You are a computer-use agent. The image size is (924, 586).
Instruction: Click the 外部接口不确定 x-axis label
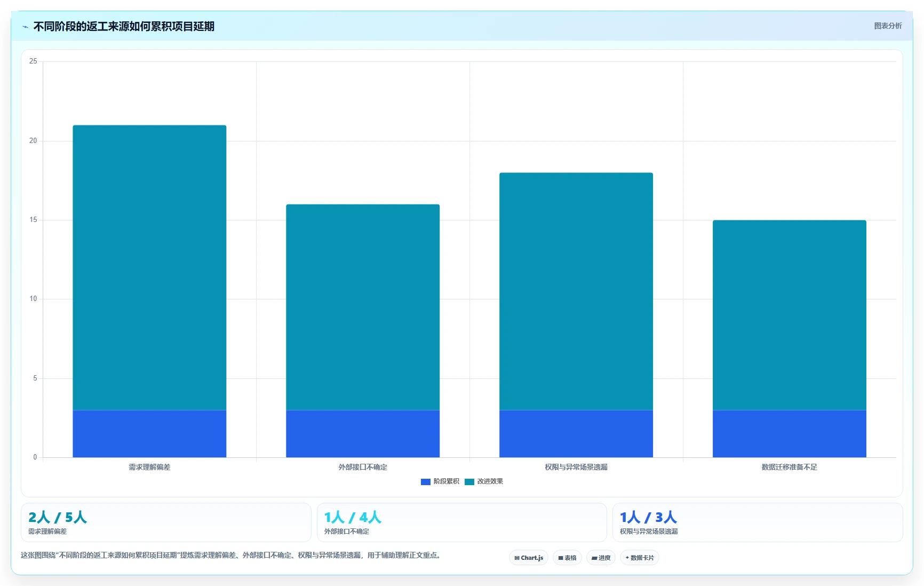pos(363,467)
